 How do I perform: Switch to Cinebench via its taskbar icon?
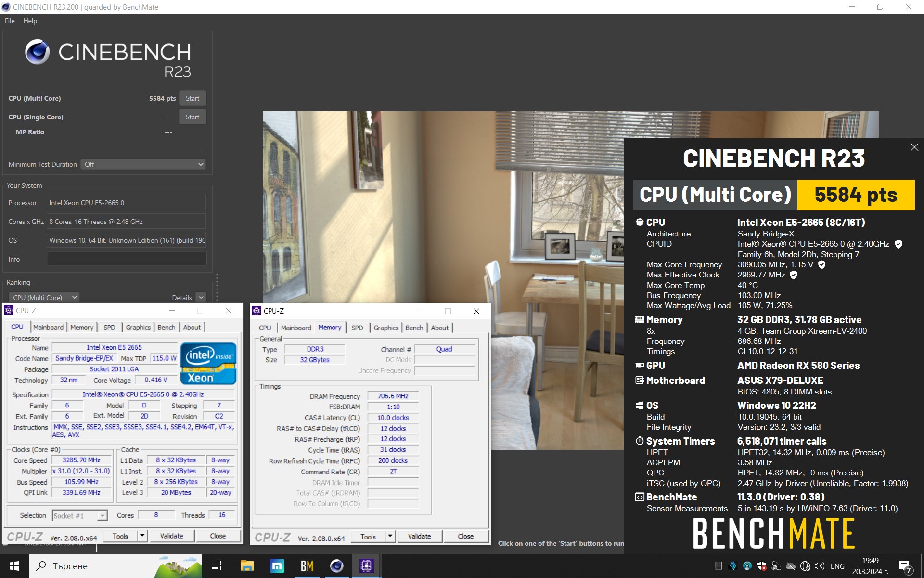tap(336, 566)
